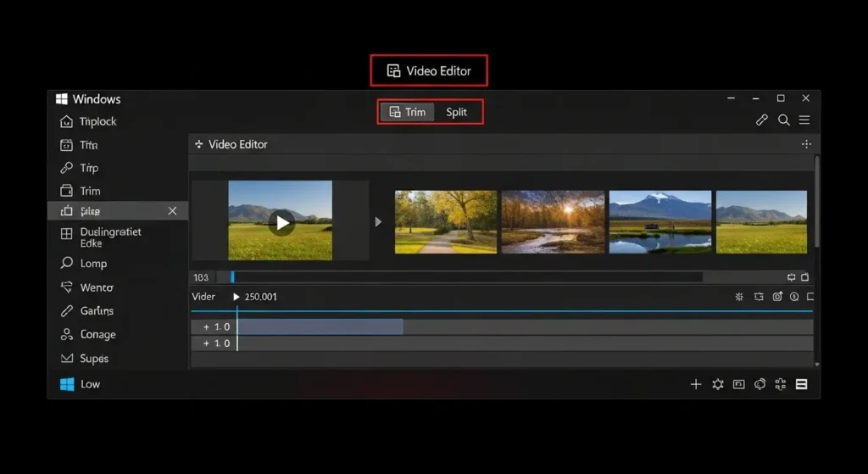
Task: Click the clip icon at scrubber far right
Action: [x=805, y=277]
